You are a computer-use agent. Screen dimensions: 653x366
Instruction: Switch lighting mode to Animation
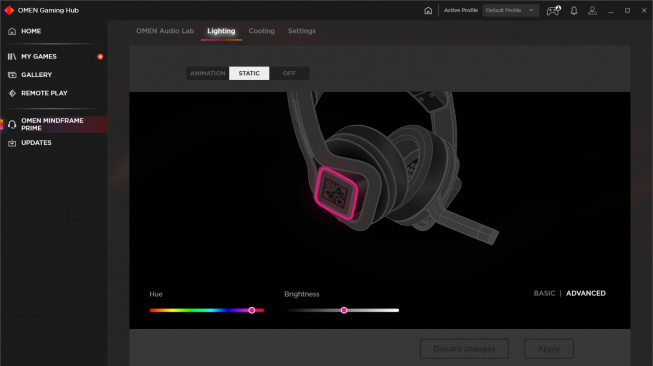click(207, 73)
